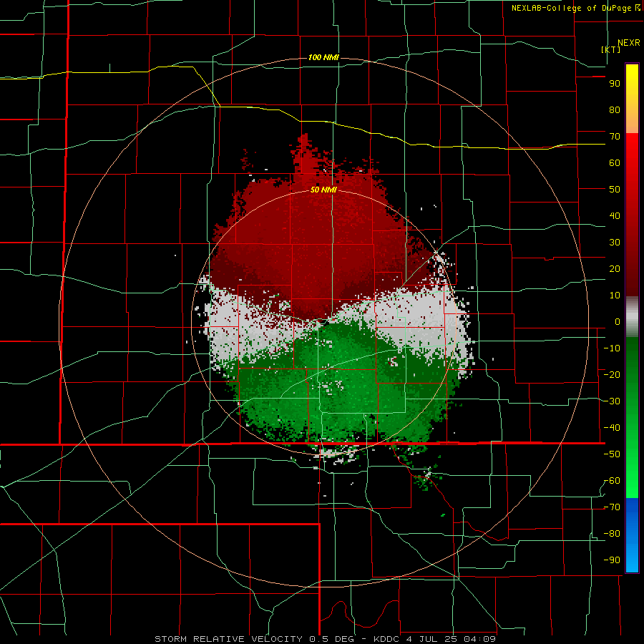
Task: Click the -50 value on color scale
Action: click(x=612, y=454)
